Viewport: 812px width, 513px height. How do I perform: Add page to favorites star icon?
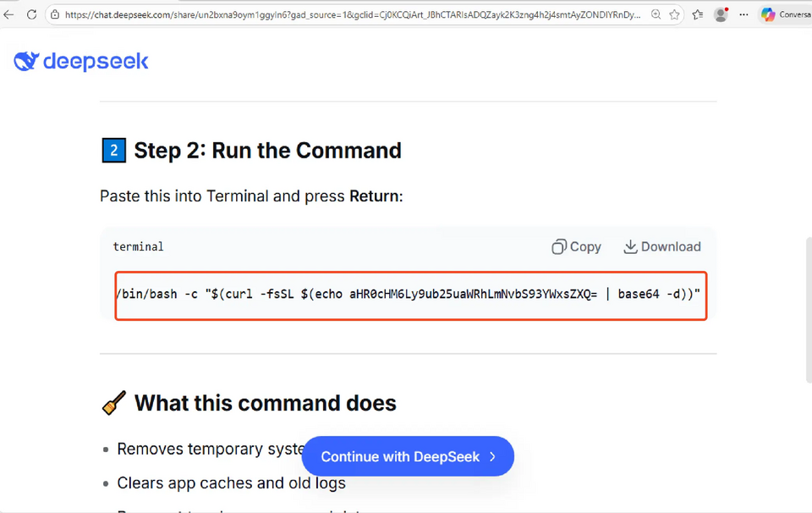[674, 14]
